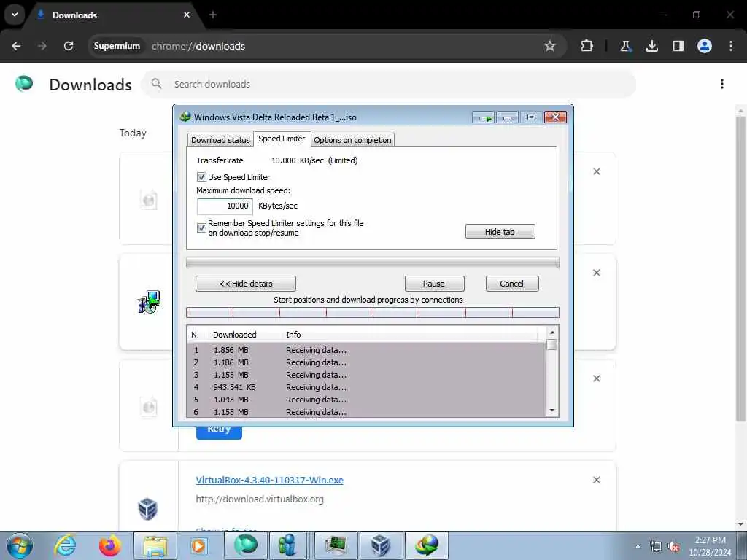This screenshot has height=560, width=747.
Task: Select connection row 2 with 1.186 MB
Action: click(366, 362)
